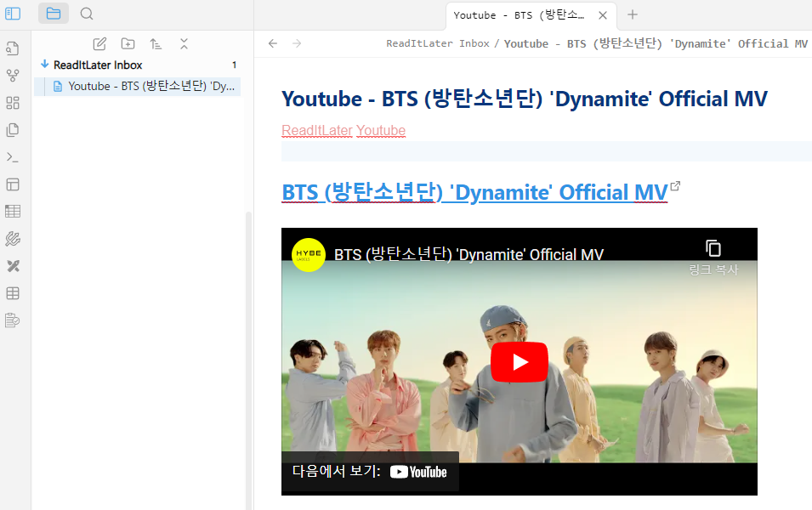Navigate back with the left arrow

[x=273, y=43]
